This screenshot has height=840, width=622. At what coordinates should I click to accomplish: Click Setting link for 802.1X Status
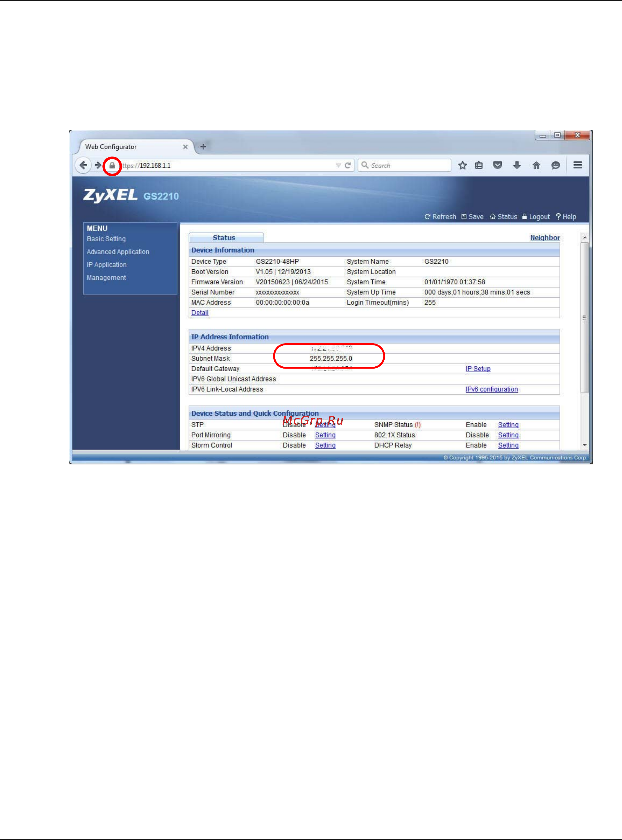point(508,435)
